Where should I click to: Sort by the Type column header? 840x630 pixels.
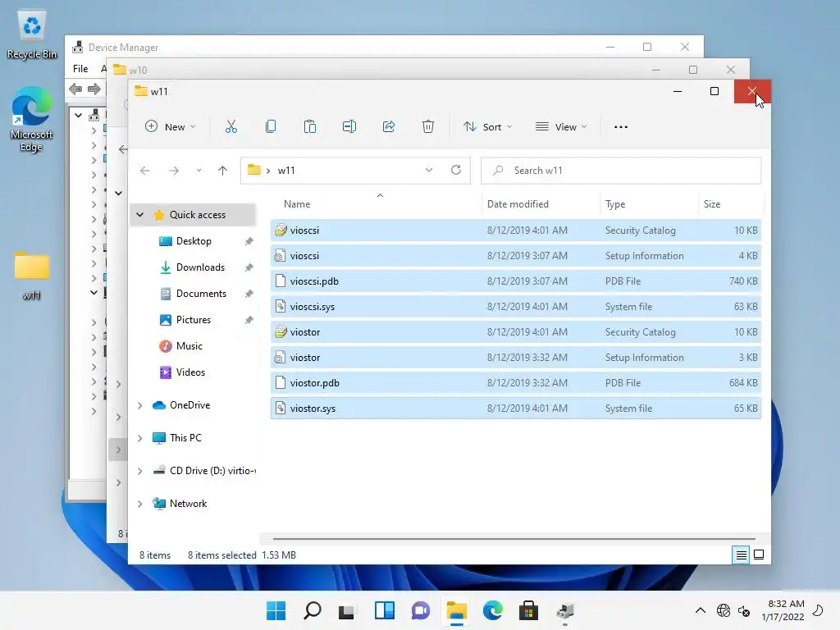pos(615,204)
